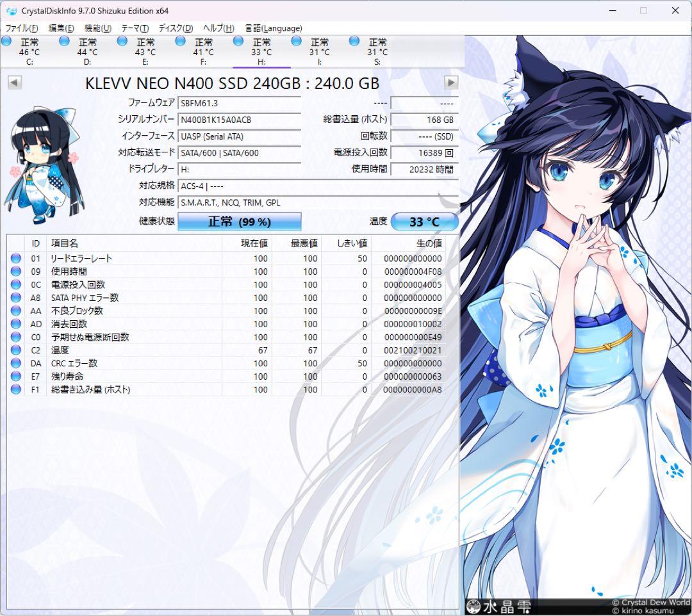Image resolution: width=692 pixels, height=616 pixels.
Task: Click the status orb for SATA PHY エラー数
Action: pos(15,298)
